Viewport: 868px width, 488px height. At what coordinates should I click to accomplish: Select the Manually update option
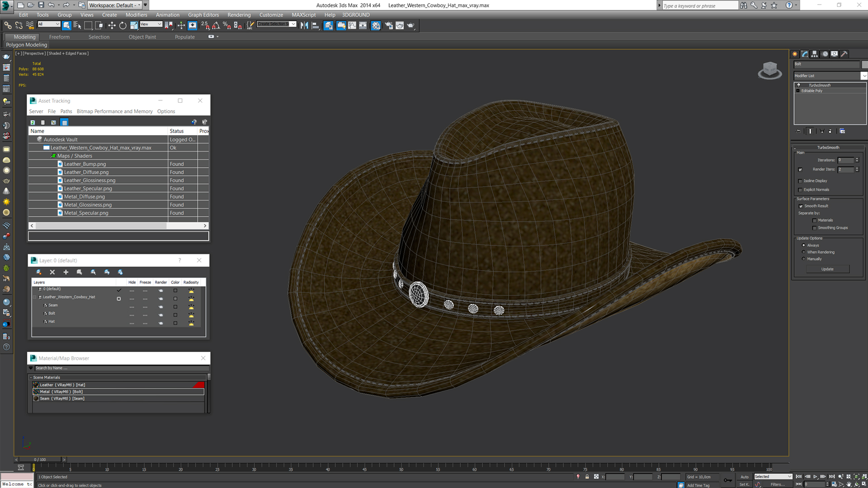(x=803, y=259)
